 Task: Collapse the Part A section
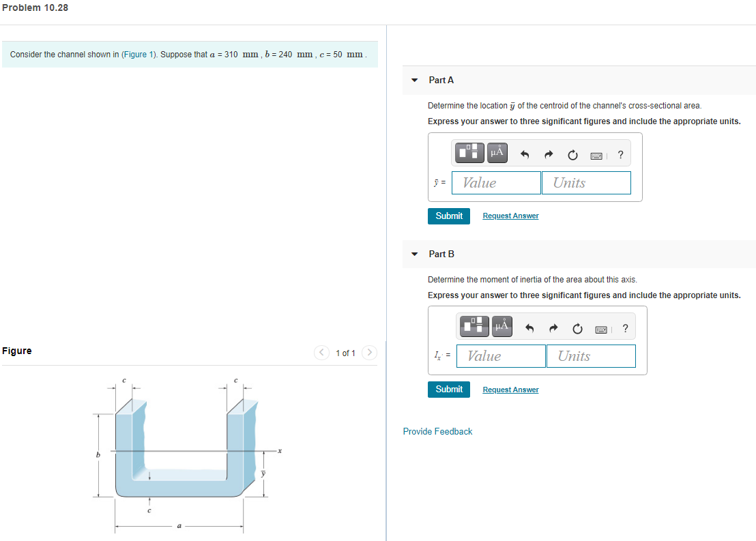point(415,80)
